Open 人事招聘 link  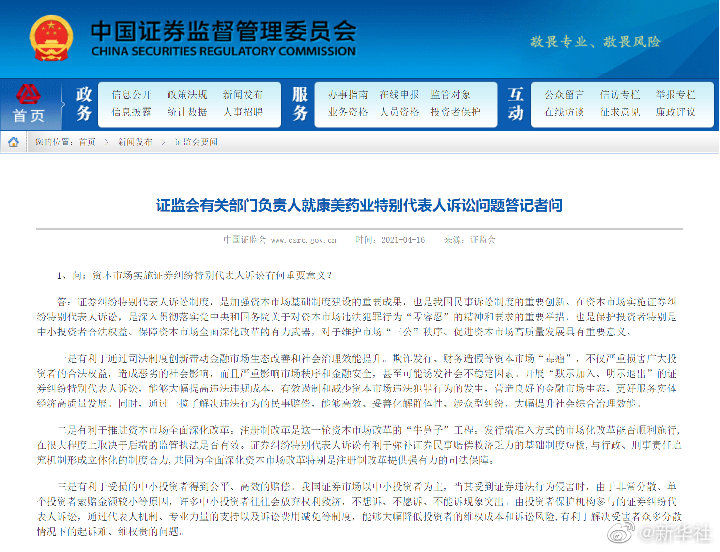click(x=243, y=112)
